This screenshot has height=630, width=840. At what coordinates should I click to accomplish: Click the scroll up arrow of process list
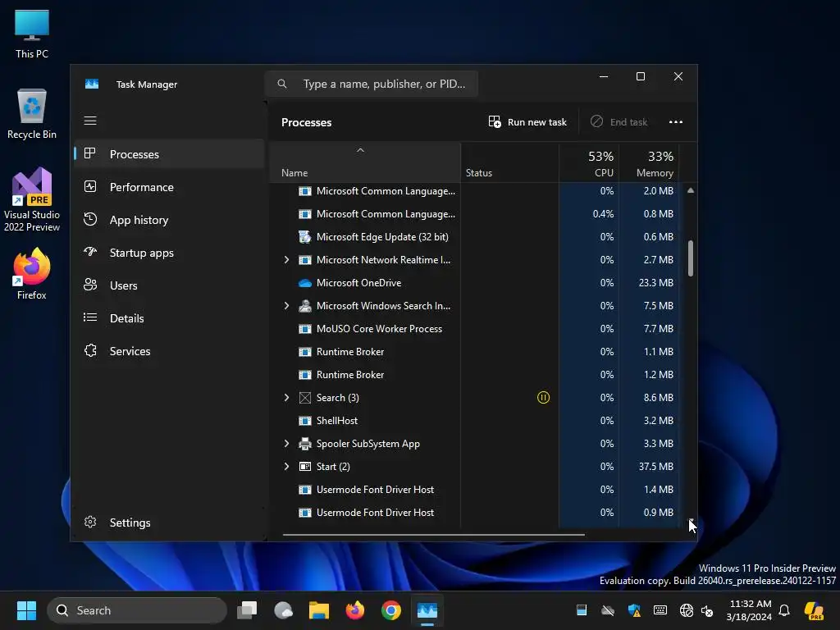pyautogui.click(x=691, y=190)
